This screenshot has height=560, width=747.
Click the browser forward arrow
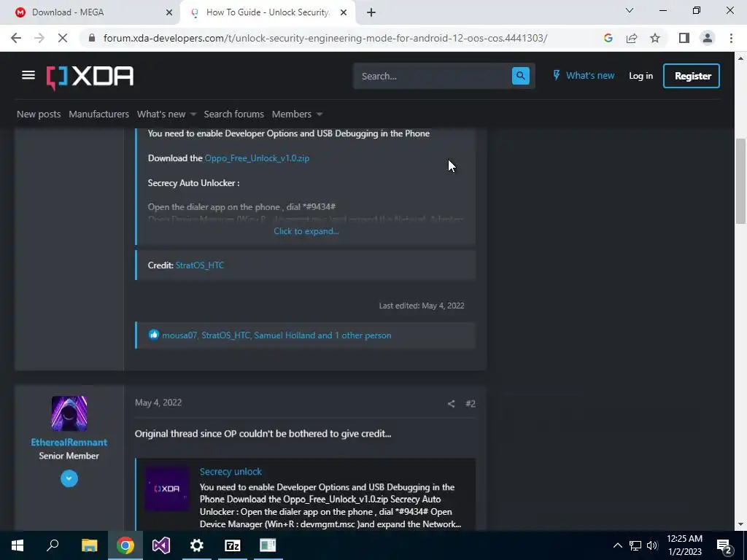tap(39, 38)
